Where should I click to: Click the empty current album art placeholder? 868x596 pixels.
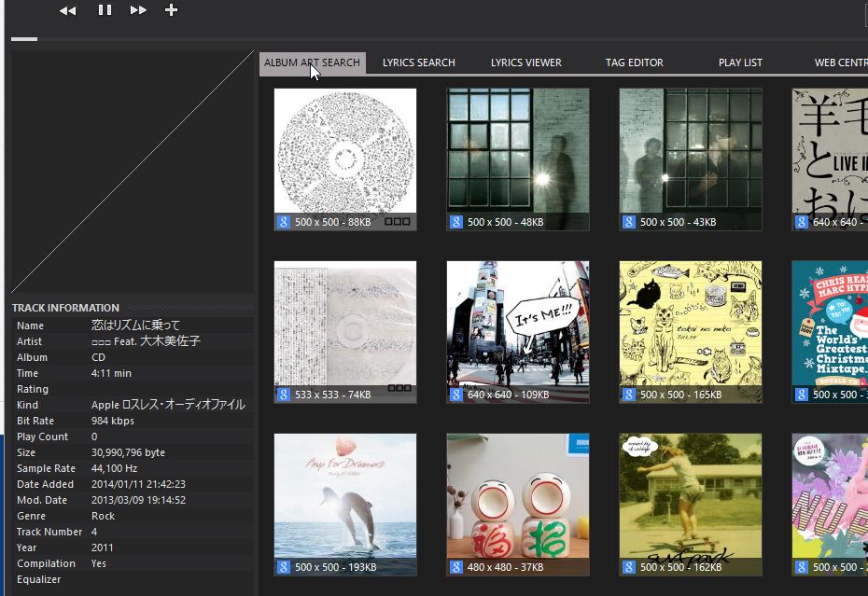(133, 172)
